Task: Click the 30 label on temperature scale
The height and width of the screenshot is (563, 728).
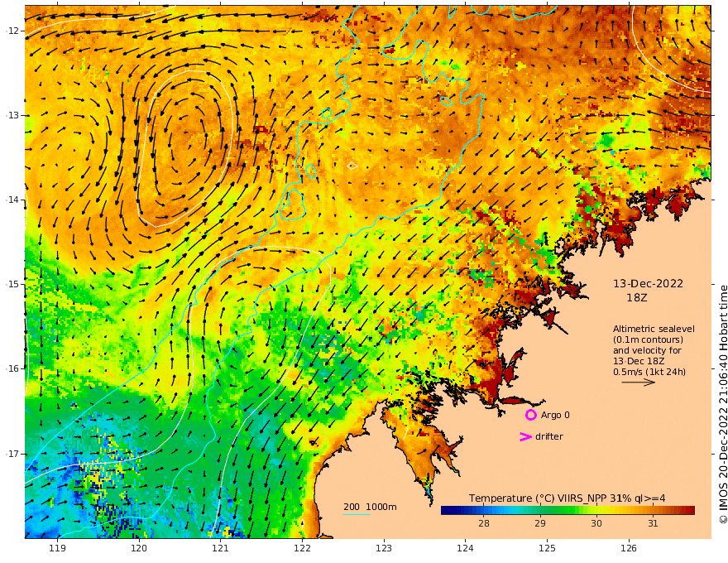Action: tap(596, 523)
